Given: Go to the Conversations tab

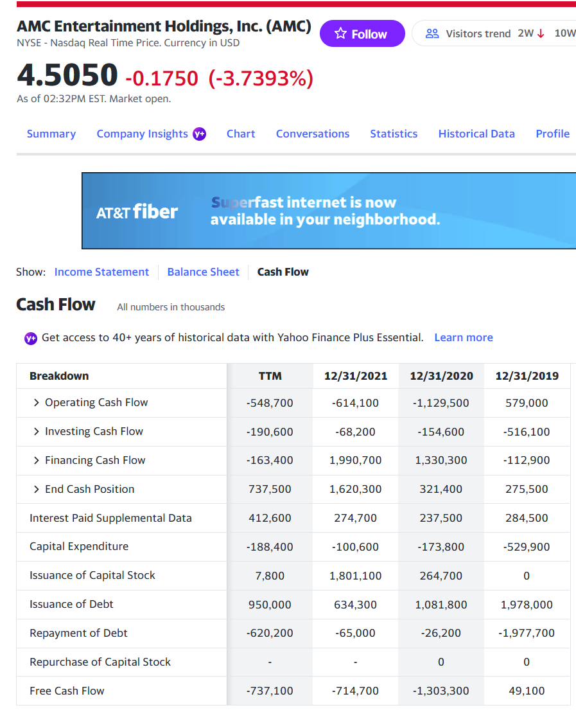Looking at the screenshot, I should coord(312,134).
